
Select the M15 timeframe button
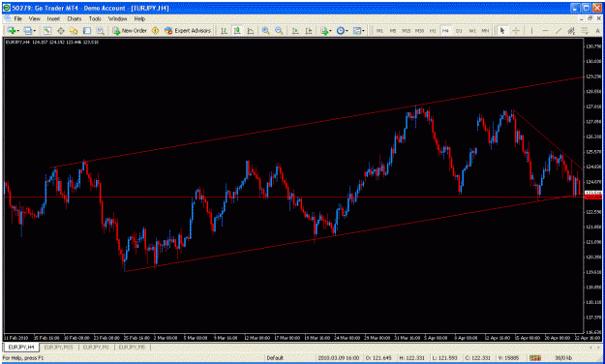[406, 31]
